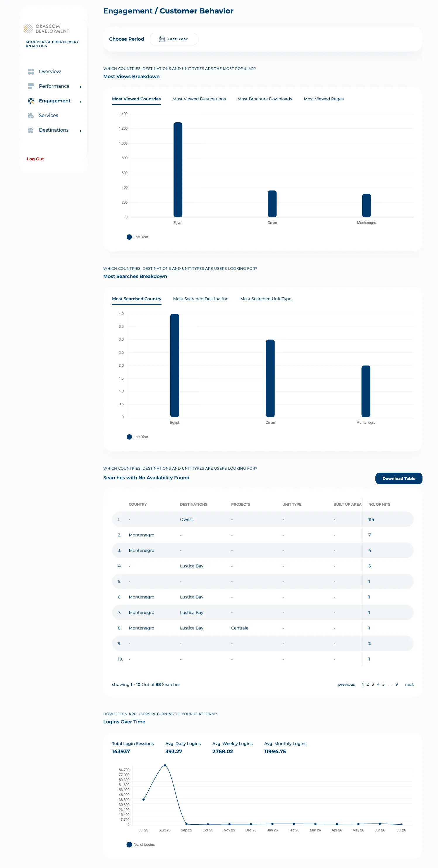
Task: Click the Egypt bar in searches chart
Action: [x=174, y=366]
